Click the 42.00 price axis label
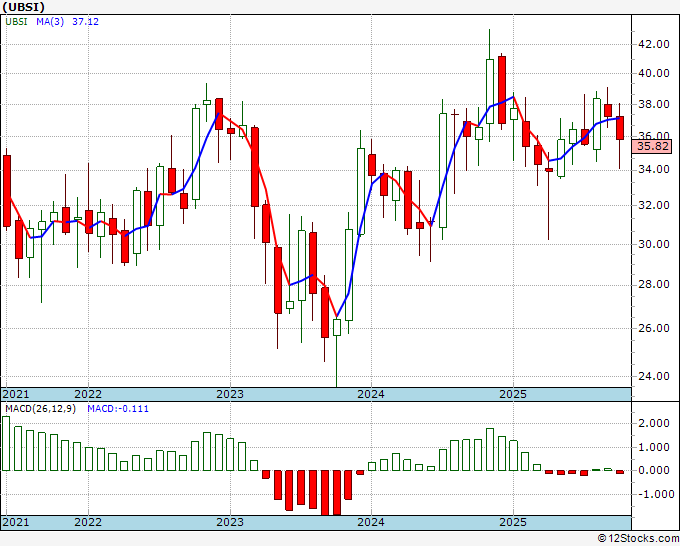 654,44
